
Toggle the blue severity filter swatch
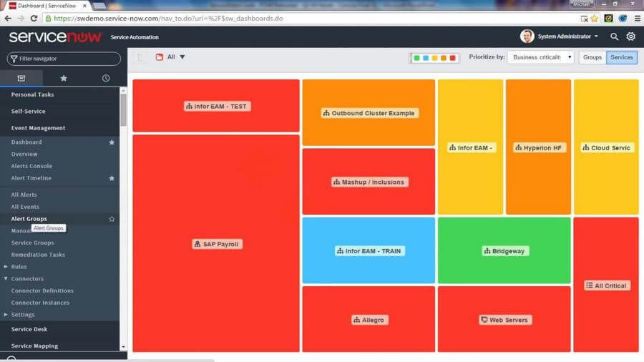click(426, 58)
